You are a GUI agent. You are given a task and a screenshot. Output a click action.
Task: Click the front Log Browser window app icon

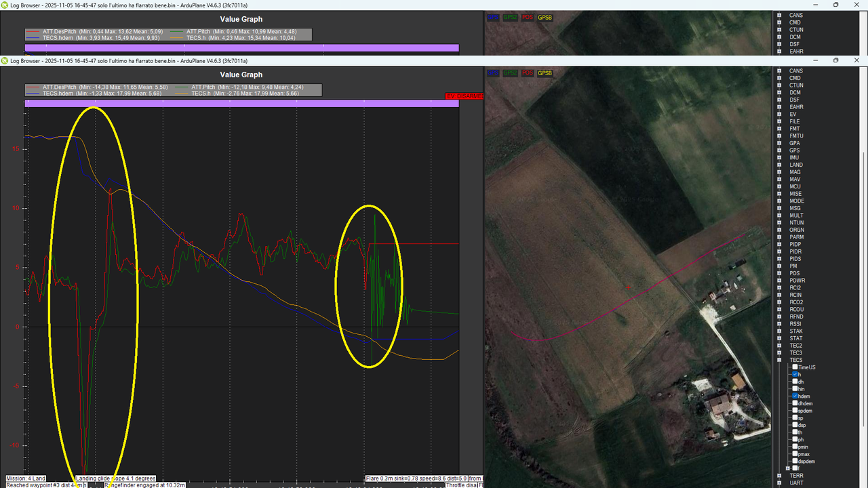[x=5, y=61]
